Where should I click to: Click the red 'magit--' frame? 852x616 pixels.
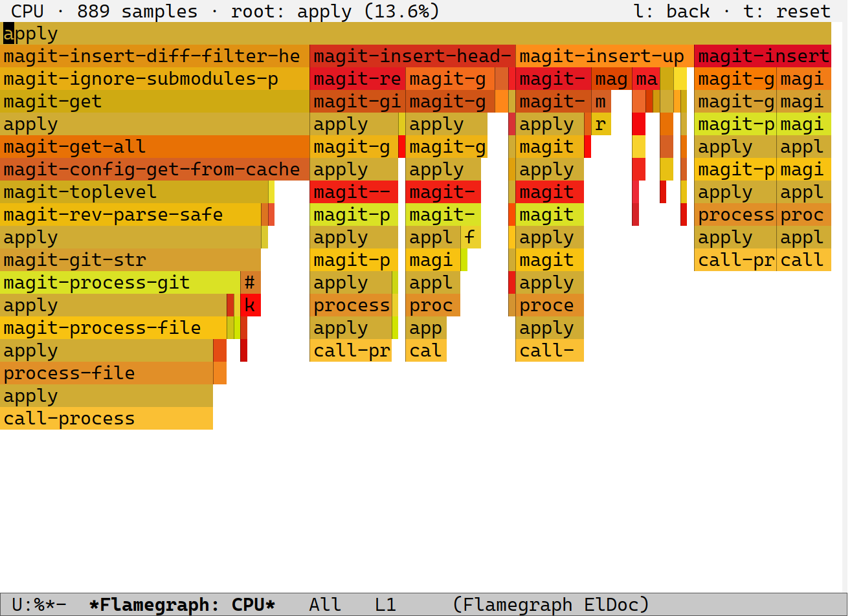coord(354,192)
